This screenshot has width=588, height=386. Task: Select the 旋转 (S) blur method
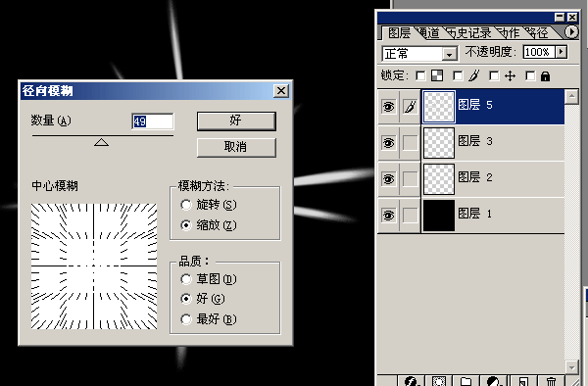(x=186, y=205)
